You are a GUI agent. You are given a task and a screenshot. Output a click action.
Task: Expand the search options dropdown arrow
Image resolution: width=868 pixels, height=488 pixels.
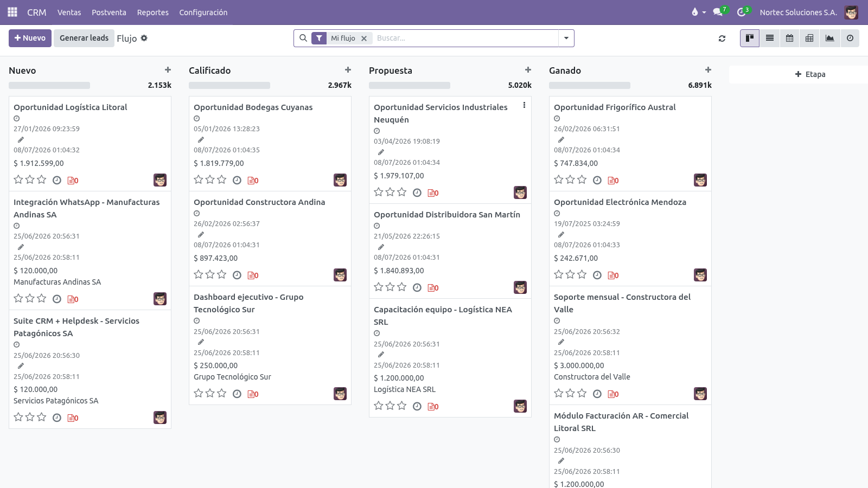tap(566, 38)
